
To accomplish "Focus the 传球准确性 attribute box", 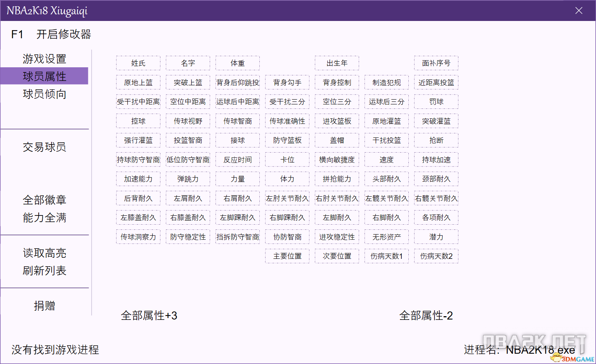I will coord(287,121).
